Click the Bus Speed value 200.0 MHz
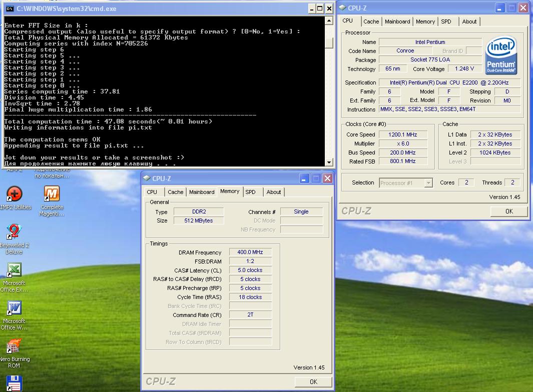Viewport: 533px width, 392px height. click(x=402, y=152)
